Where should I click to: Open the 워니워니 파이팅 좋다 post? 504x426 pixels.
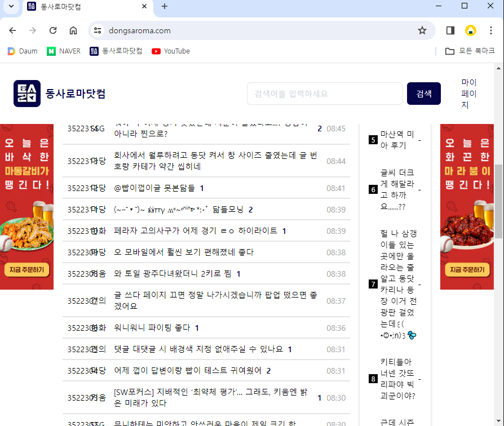152,328
